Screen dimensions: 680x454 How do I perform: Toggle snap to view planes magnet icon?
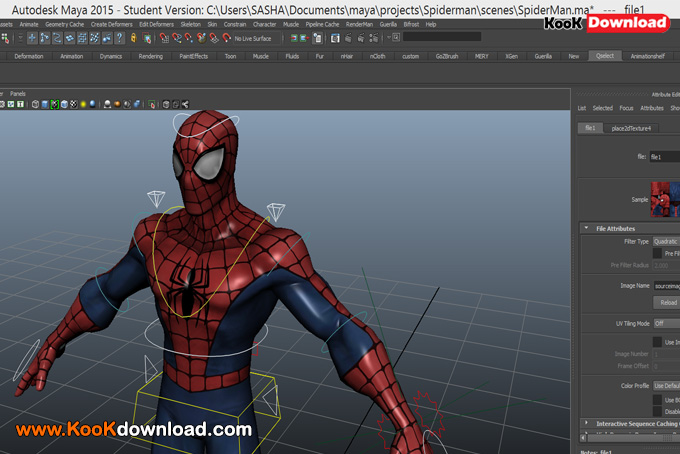[x=214, y=39]
